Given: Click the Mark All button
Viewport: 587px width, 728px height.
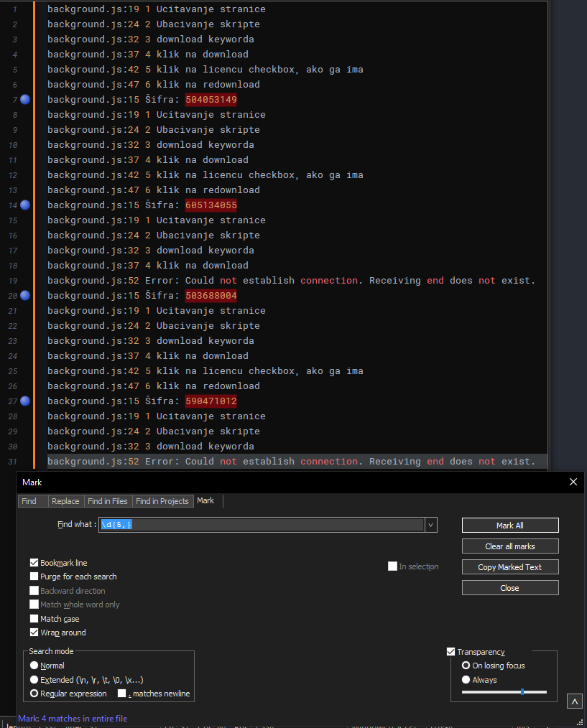Looking at the screenshot, I should click(510, 525).
